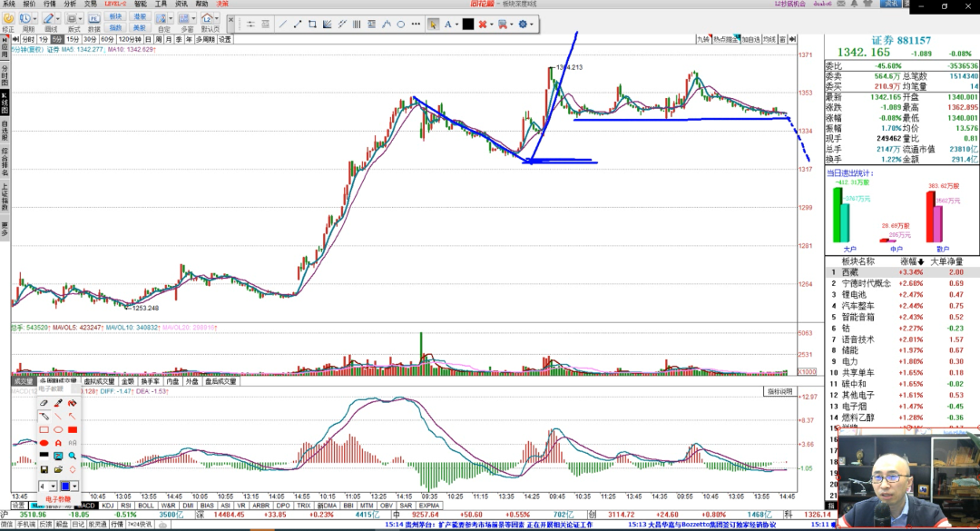This screenshot has width=980, height=531.
Task: Activate the pointer cursor tool in the toolbar
Action: click(x=433, y=25)
